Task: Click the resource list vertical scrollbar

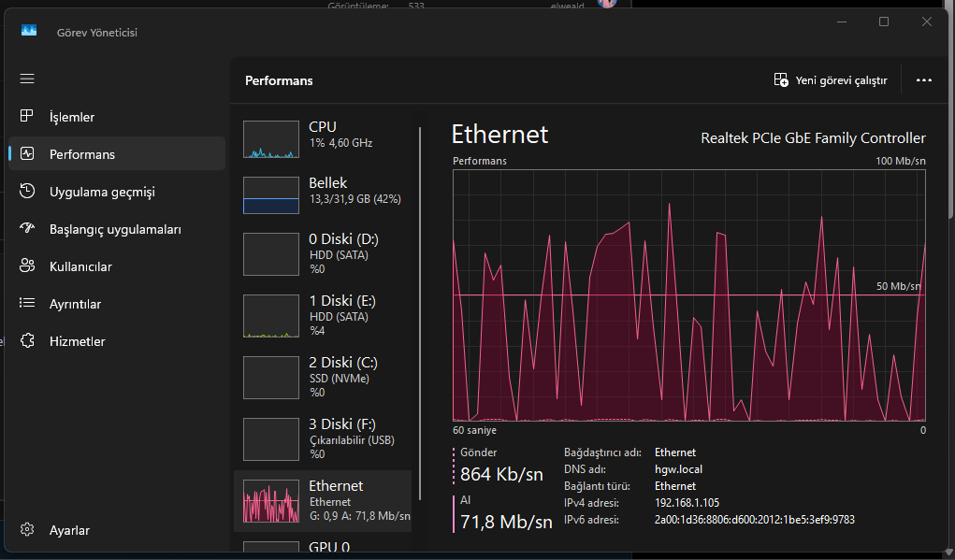Action: tap(420, 313)
